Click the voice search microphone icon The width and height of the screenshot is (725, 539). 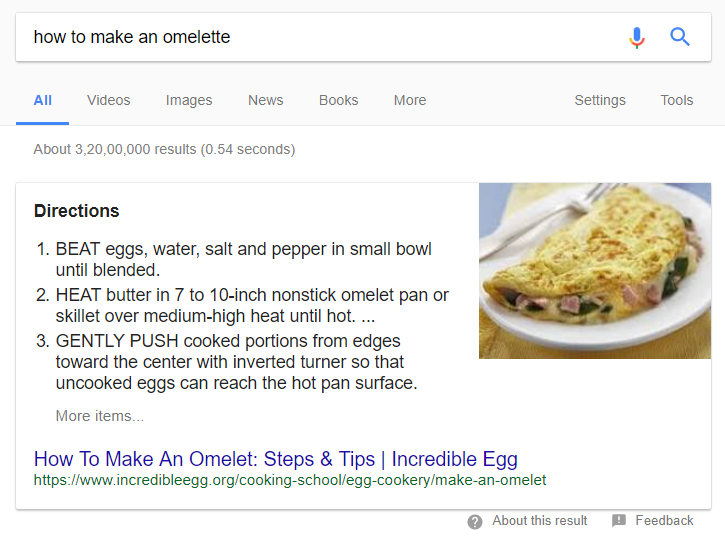[637, 37]
